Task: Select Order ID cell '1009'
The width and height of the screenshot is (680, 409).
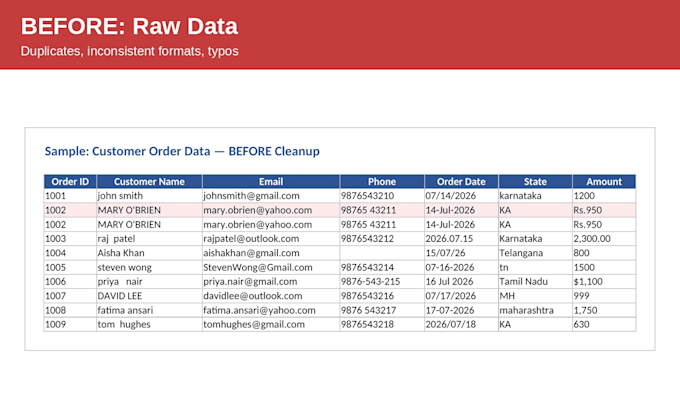Action: coord(70,324)
